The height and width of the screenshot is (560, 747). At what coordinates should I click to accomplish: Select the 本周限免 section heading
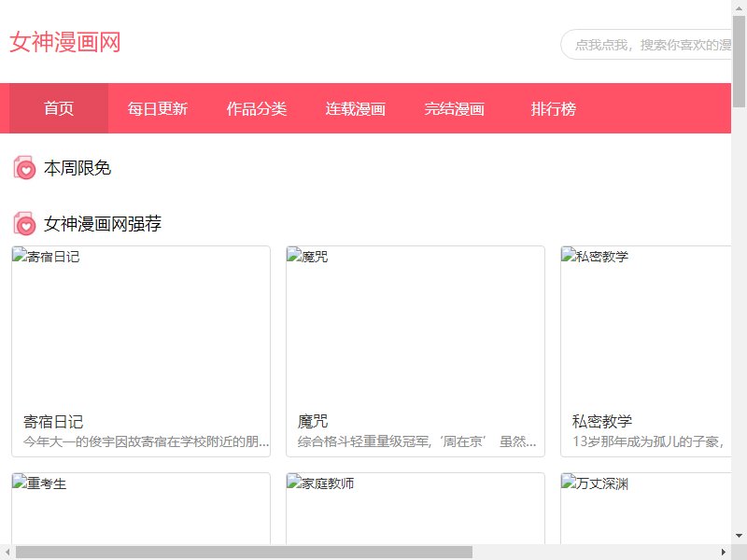[78, 168]
